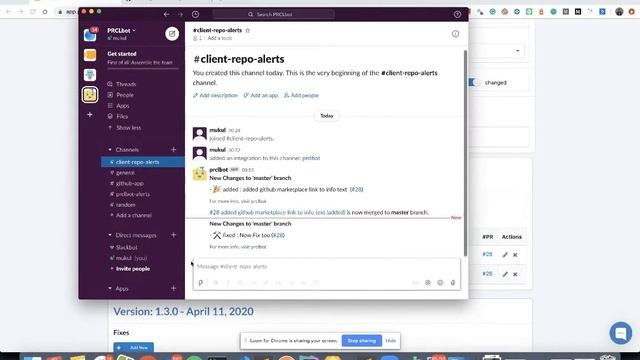Toggle the 'changed' switch in the browser page
The image size is (640, 360).
[473, 82]
